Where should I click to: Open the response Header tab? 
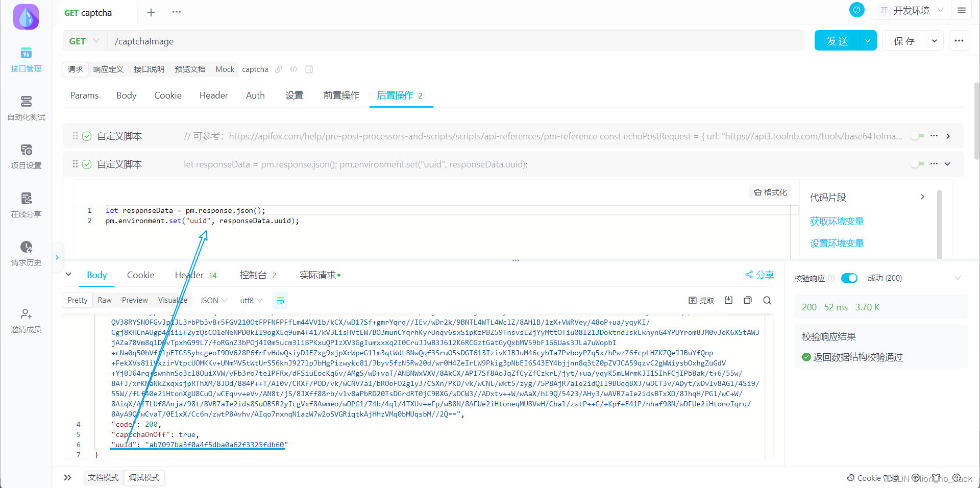pos(197,275)
